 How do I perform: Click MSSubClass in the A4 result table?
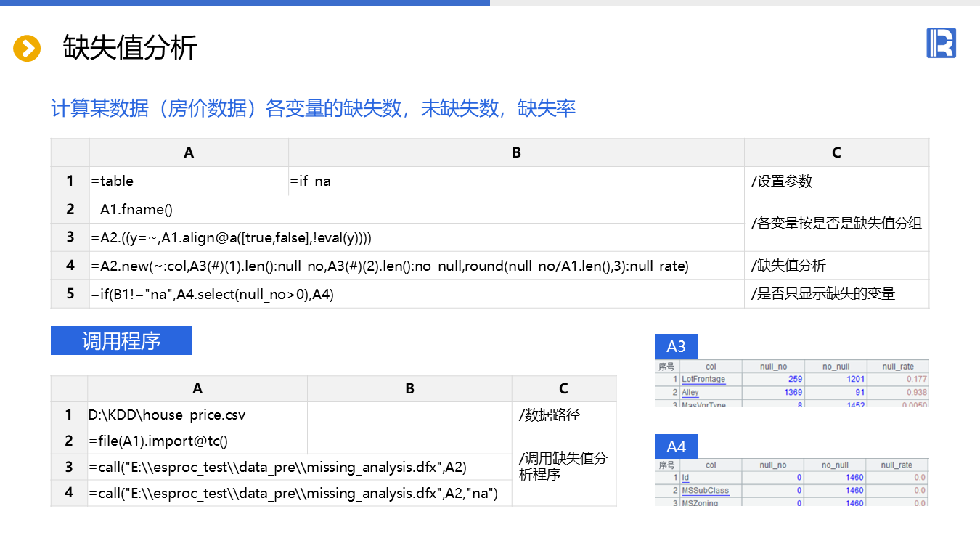click(x=705, y=491)
